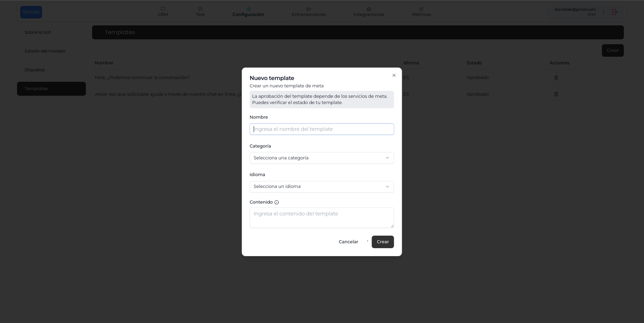Viewport: 644px width, 323px height.
Task: Click the Métricas chart icon
Action: 421,9
